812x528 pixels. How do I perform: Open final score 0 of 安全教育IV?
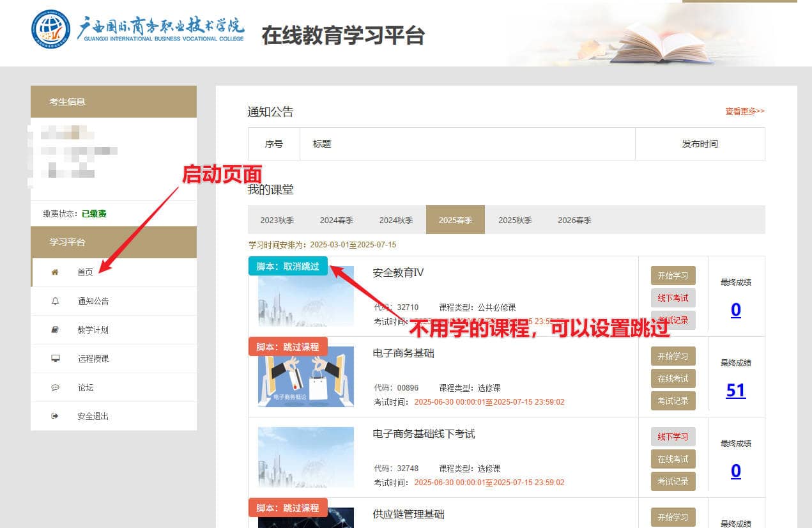coord(736,310)
